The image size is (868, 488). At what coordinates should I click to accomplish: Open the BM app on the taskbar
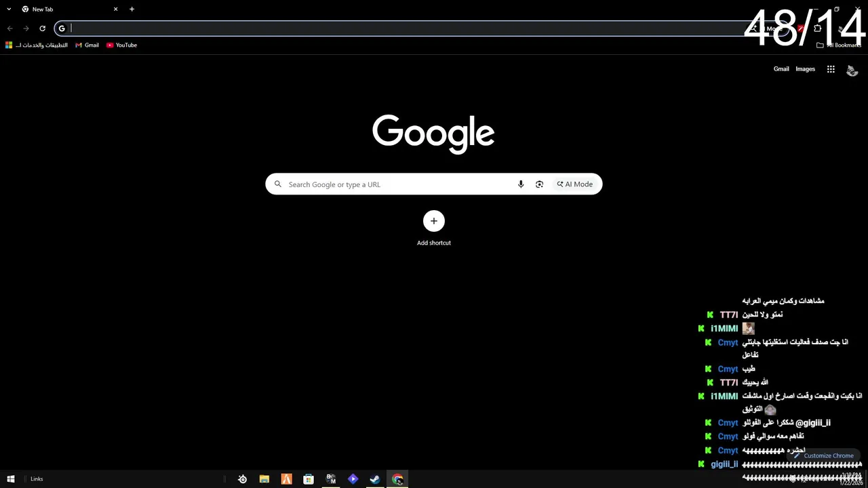point(331,479)
